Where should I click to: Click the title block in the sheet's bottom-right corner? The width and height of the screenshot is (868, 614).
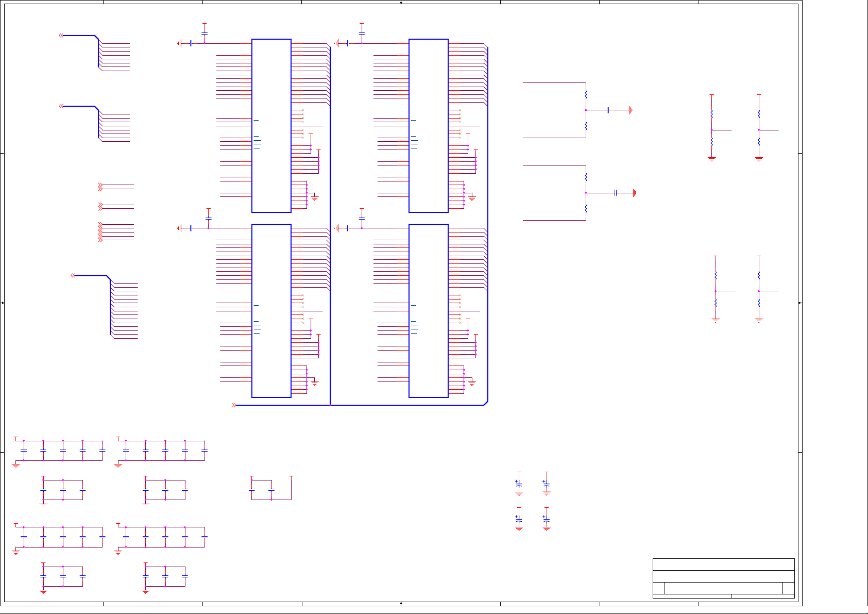[x=723, y=578]
